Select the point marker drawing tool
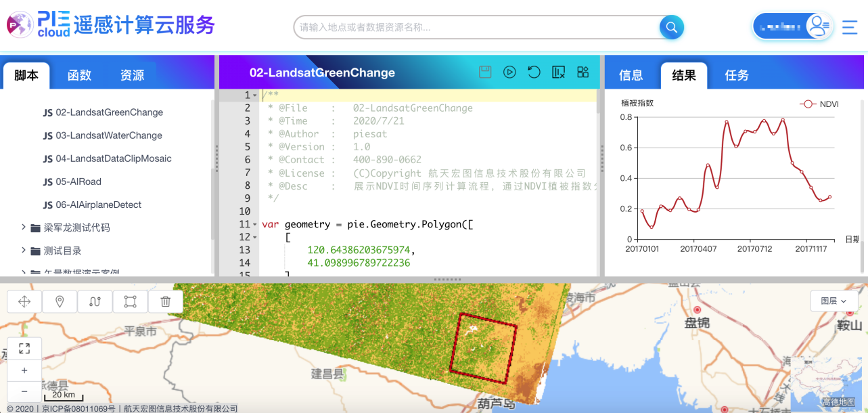 pyautogui.click(x=60, y=301)
